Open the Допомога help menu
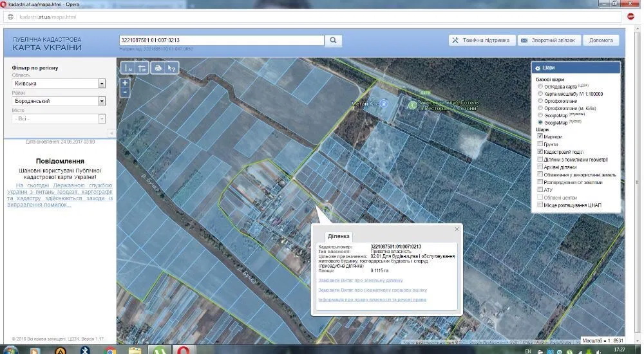This screenshot has height=354, width=644. [x=601, y=40]
